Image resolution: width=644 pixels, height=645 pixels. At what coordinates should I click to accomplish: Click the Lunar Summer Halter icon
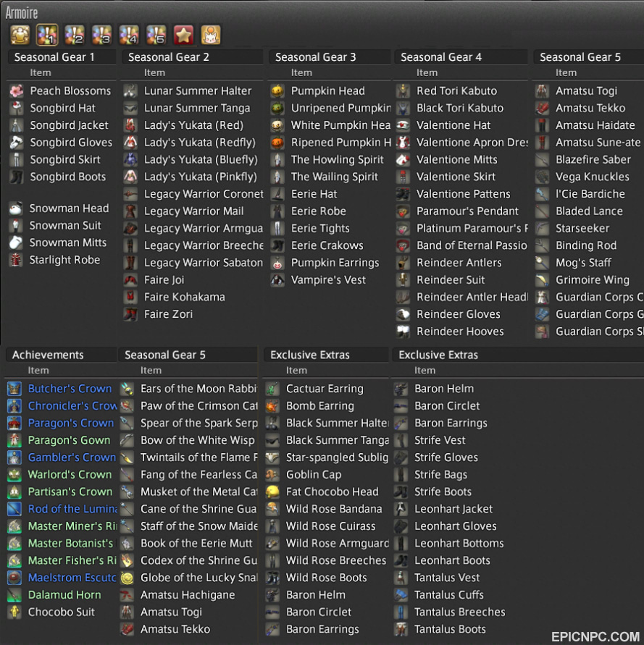(x=130, y=91)
